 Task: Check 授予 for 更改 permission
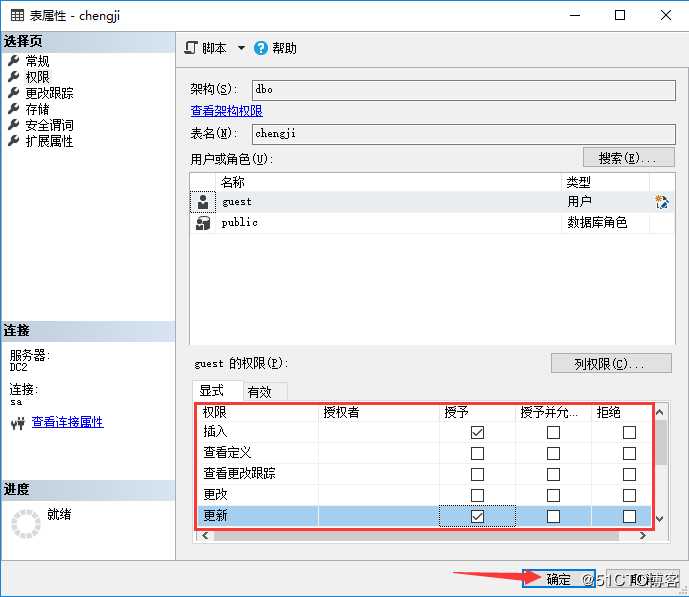pyautogui.click(x=477, y=496)
